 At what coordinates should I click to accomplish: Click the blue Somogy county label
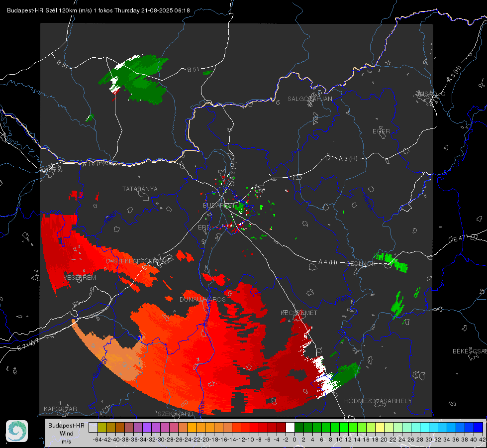click(x=100, y=367)
